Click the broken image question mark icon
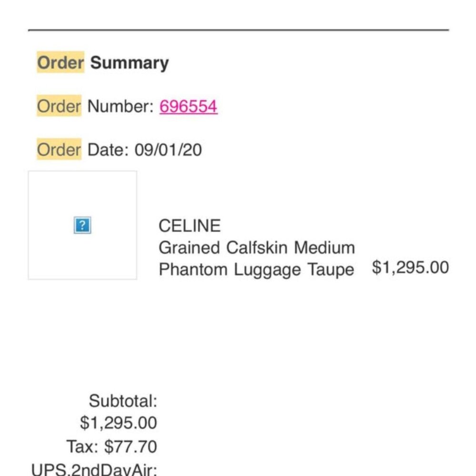This screenshot has height=476, width=476. click(x=82, y=225)
